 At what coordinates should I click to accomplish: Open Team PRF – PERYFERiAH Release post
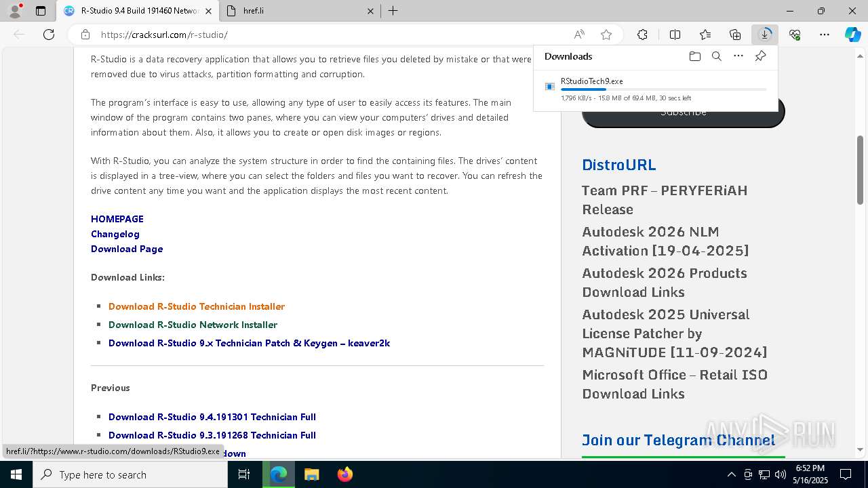pyautogui.click(x=665, y=200)
